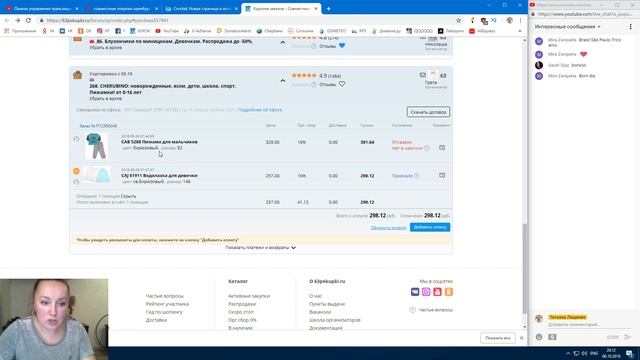Go back in Chrome browser

click(x=7, y=20)
